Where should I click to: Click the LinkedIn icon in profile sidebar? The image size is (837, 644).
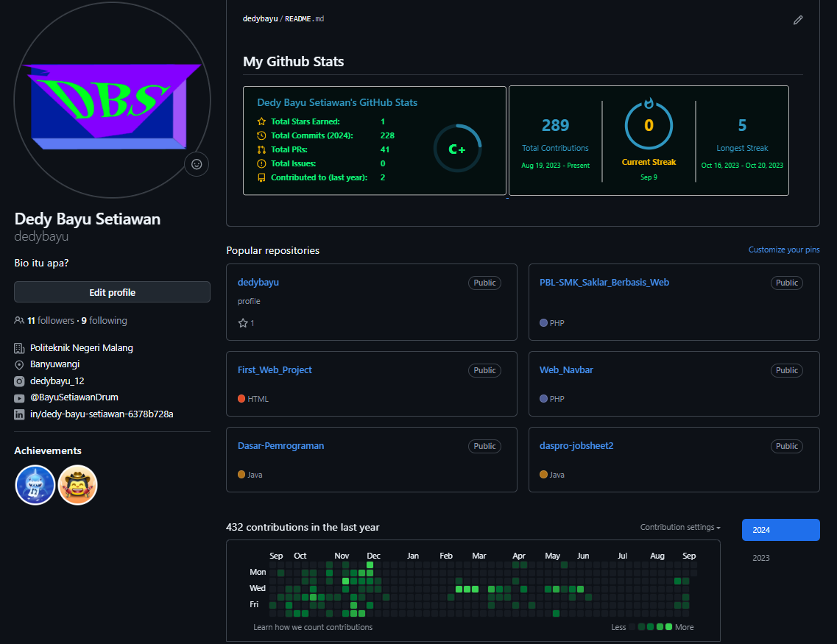click(x=19, y=414)
